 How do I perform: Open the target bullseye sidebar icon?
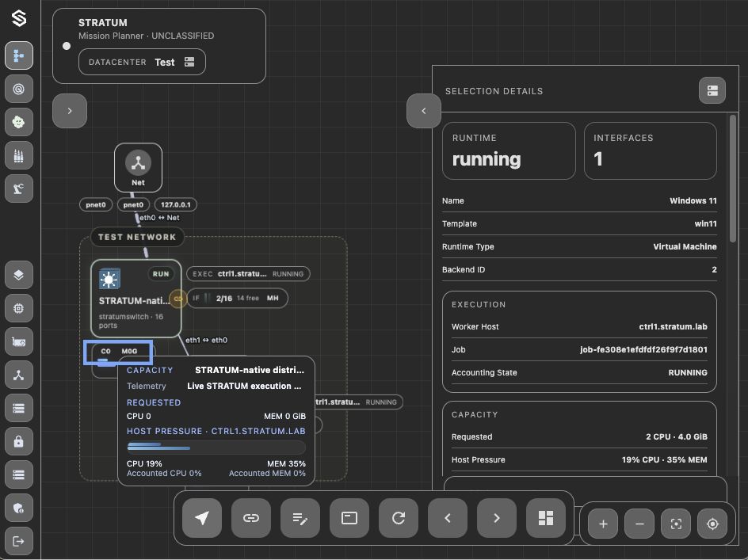19,89
